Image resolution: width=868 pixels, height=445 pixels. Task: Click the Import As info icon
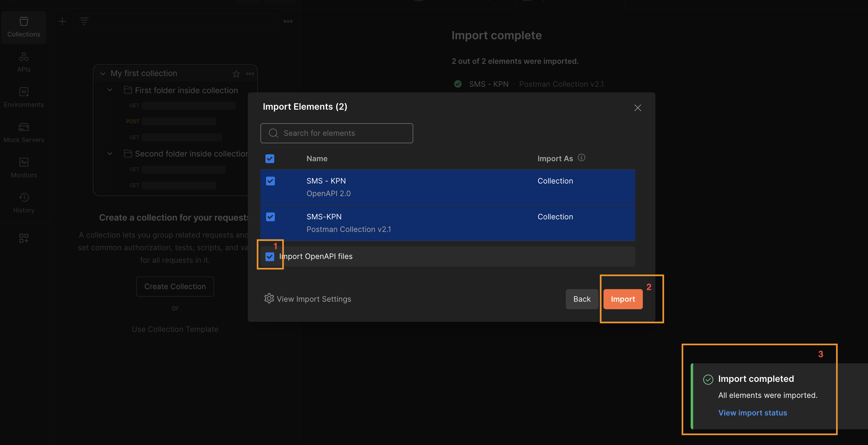581,157
